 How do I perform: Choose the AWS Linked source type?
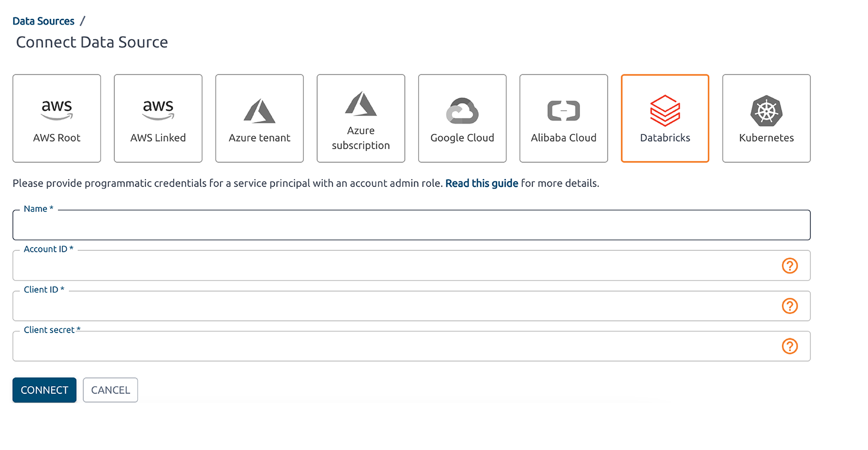point(158,119)
